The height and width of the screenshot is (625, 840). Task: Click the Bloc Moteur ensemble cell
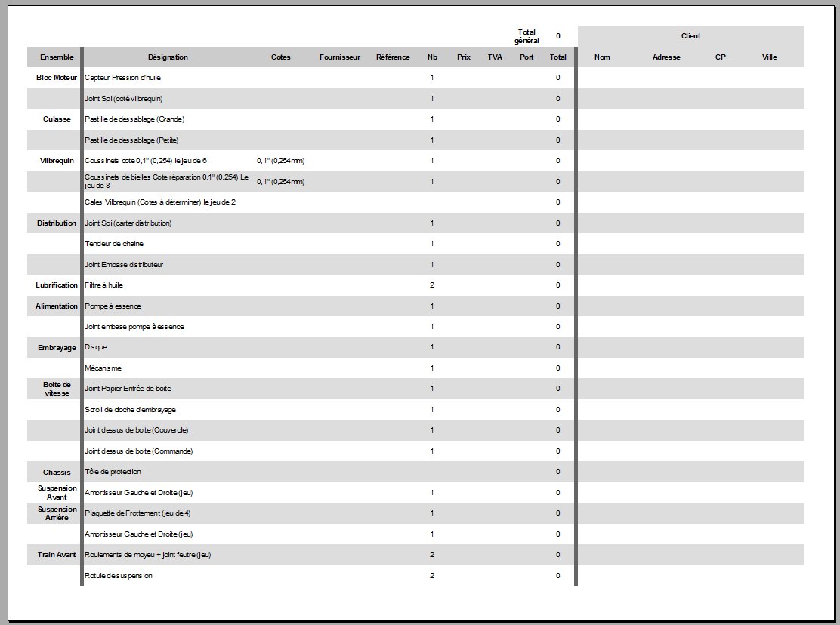pyautogui.click(x=56, y=78)
